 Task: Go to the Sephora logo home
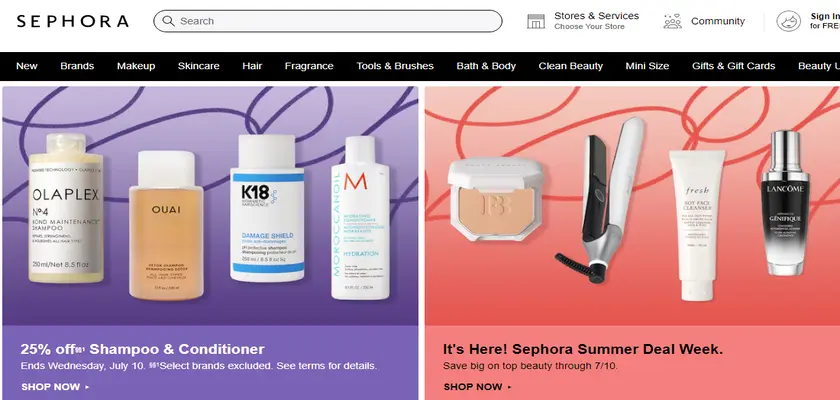(x=73, y=21)
